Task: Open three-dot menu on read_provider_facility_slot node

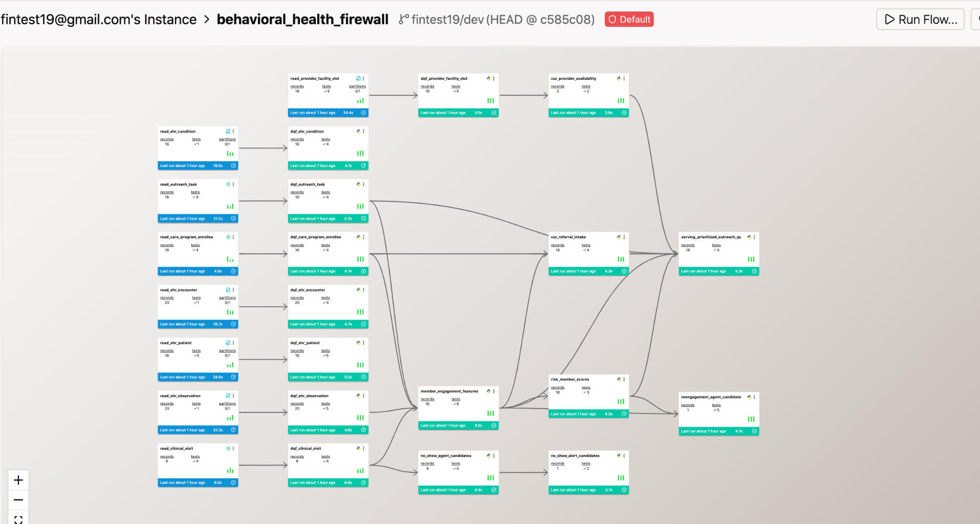Action: click(x=364, y=78)
